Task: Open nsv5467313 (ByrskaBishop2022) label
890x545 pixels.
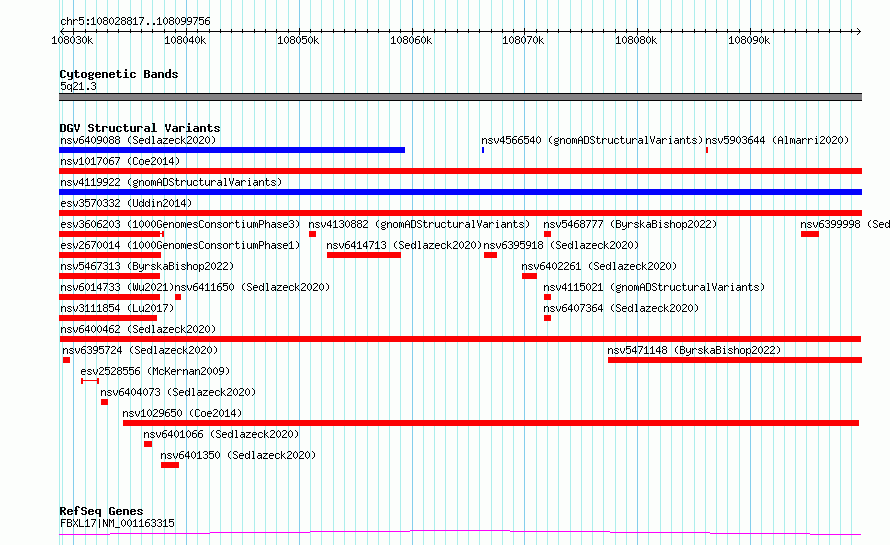Action: click(147, 266)
